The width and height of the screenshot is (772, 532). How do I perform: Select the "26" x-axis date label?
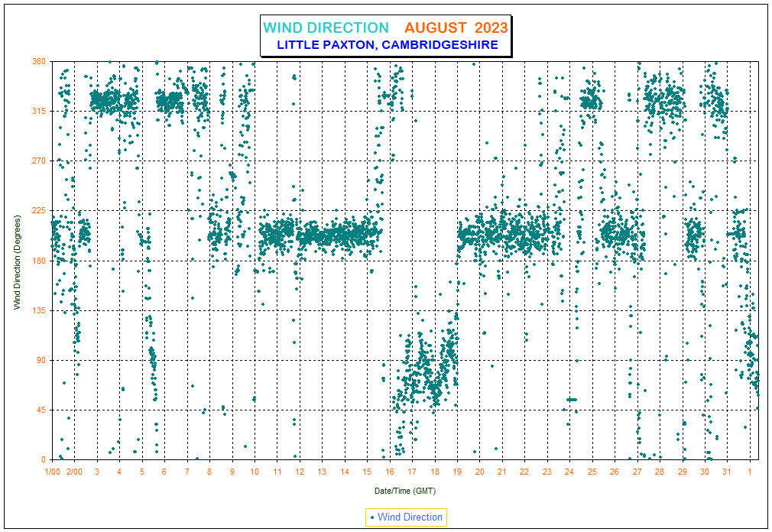tap(615, 472)
